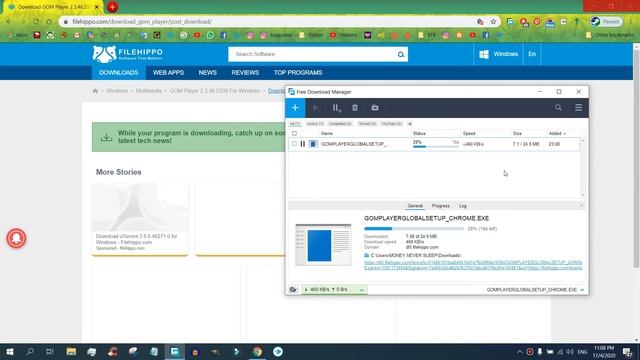Open the Windows notification center
The height and width of the screenshot is (360, 640).
pyautogui.click(x=627, y=352)
